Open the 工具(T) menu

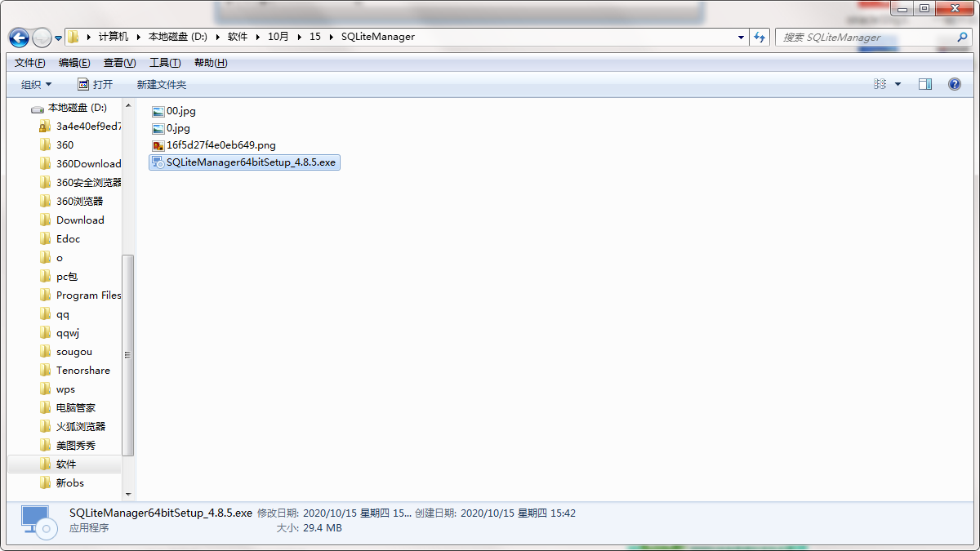click(165, 63)
